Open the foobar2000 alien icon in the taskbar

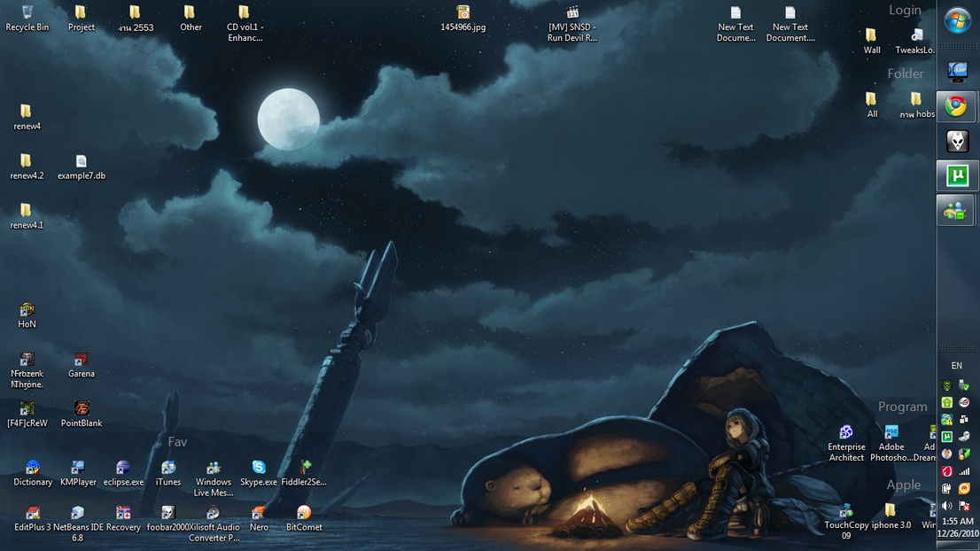[x=957, y=141]
